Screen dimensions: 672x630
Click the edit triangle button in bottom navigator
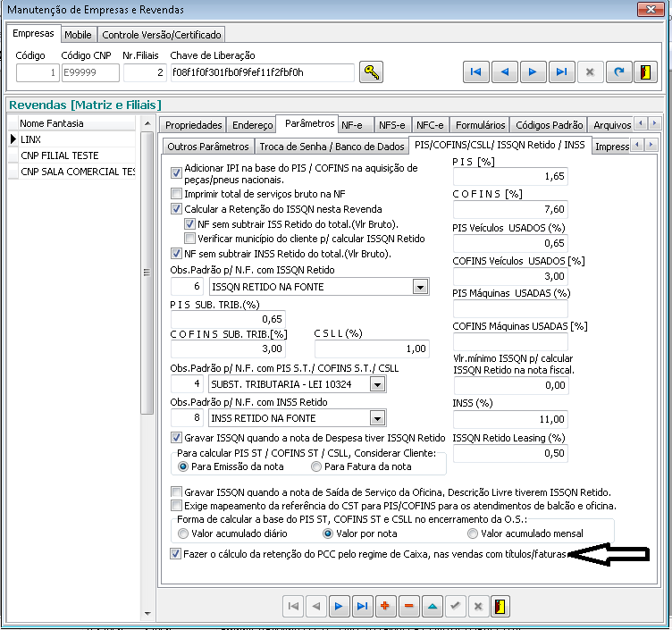pyautogui.click(x=433, y=607)
